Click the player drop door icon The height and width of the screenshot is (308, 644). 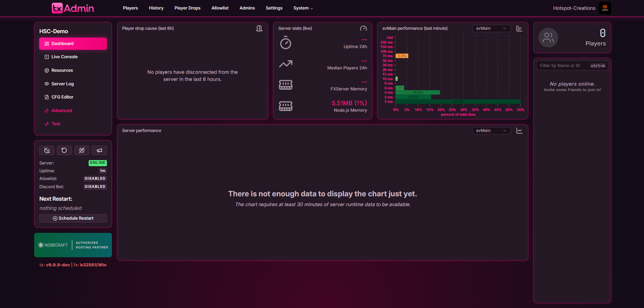259,28
